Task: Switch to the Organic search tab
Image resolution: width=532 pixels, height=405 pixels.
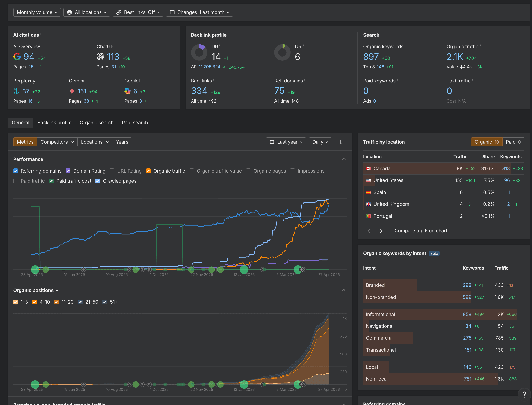Action: tap(97, 123)
